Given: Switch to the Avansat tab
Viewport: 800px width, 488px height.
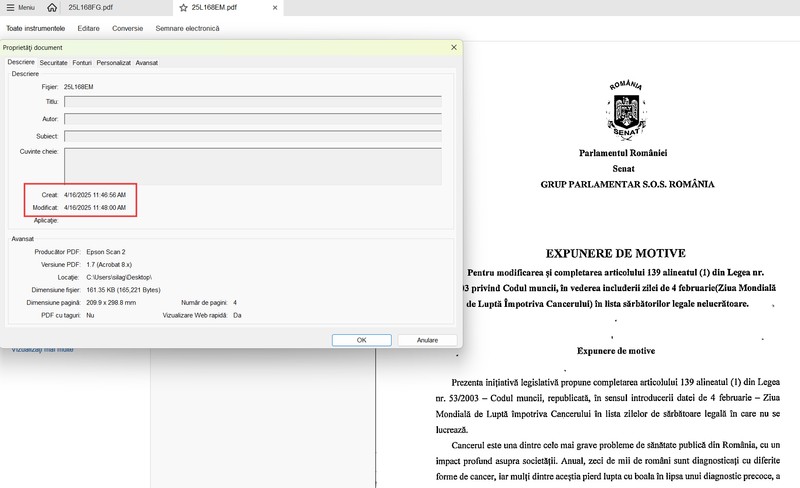Looking at the screenshot, I should 146,63.
